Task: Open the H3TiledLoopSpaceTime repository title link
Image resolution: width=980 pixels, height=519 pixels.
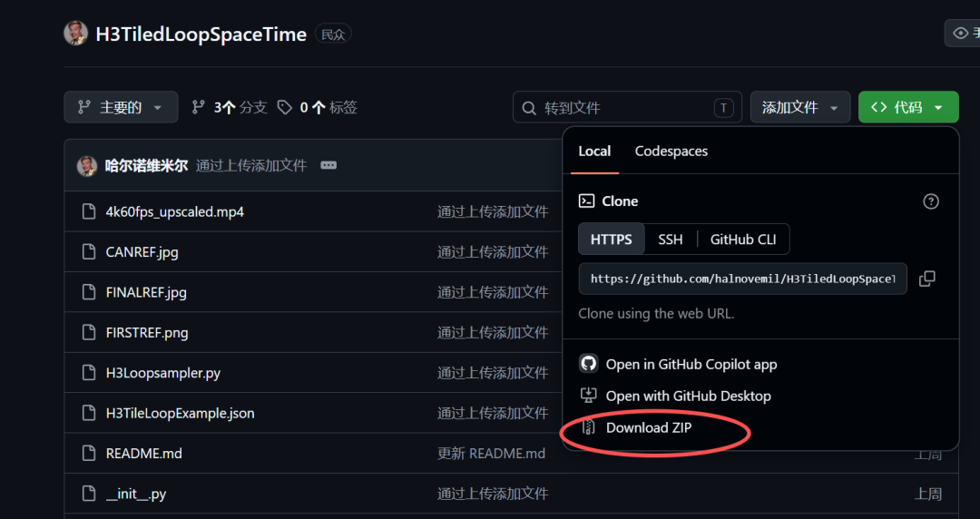Action: tap(201, 34)
